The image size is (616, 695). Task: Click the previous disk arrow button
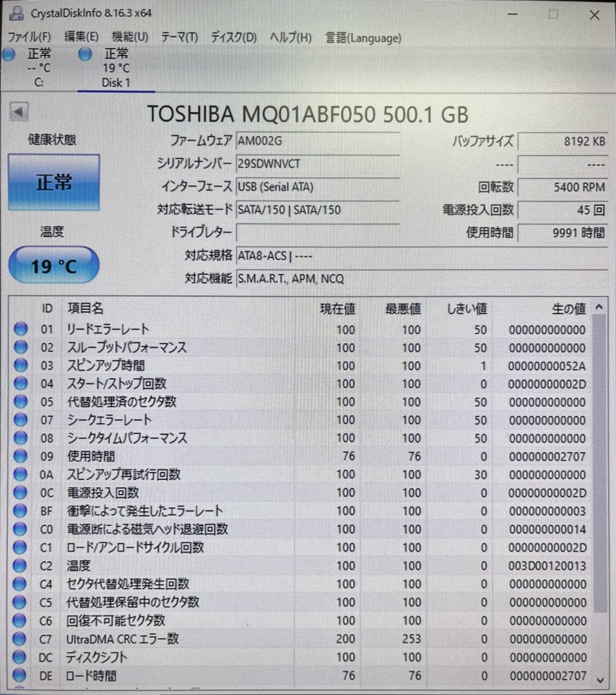20,112
